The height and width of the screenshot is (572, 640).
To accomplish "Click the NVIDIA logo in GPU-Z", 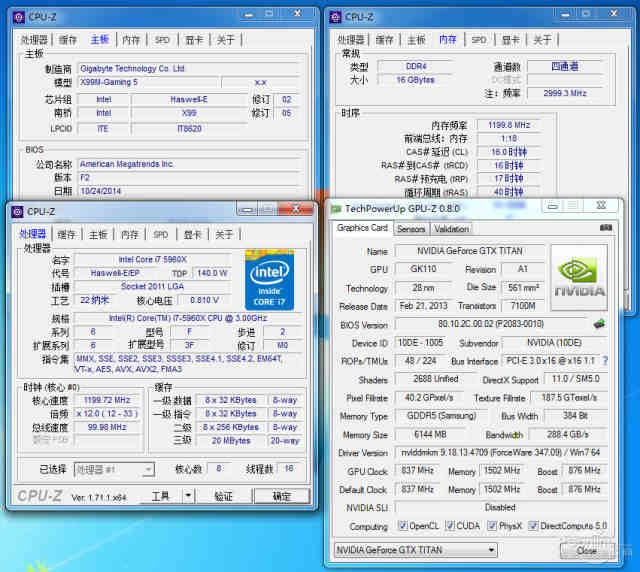I will [579, 277].
